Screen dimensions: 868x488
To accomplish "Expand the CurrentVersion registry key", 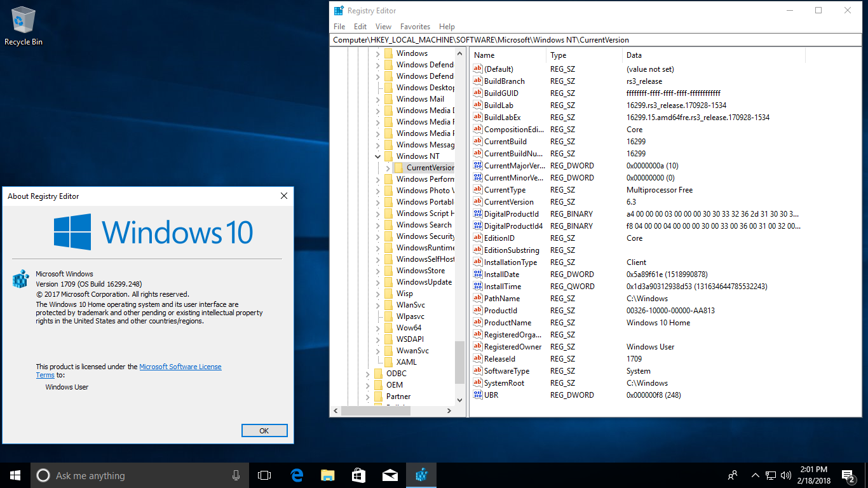I will point(388,168).
